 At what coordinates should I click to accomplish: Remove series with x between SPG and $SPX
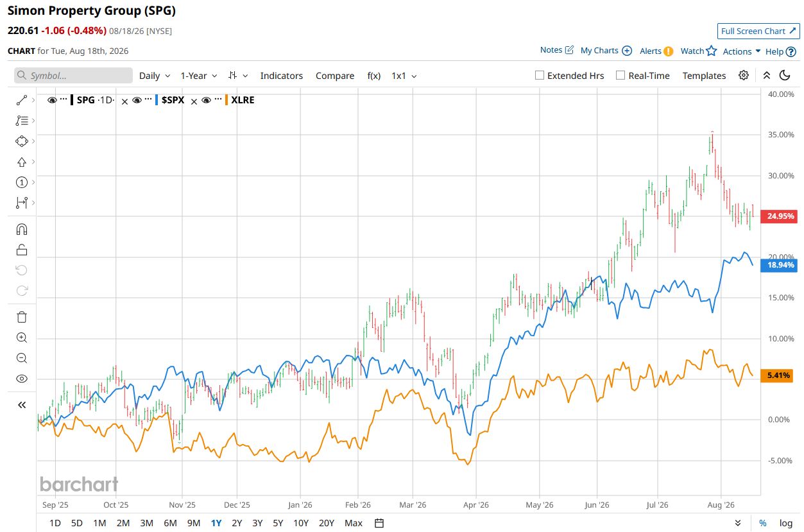(125, 101)
